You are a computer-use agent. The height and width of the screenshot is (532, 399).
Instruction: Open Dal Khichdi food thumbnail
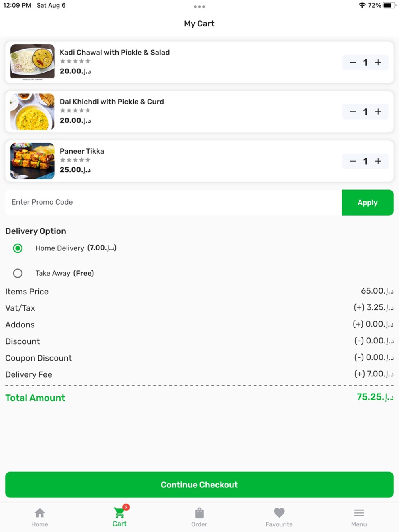(32, 112)
